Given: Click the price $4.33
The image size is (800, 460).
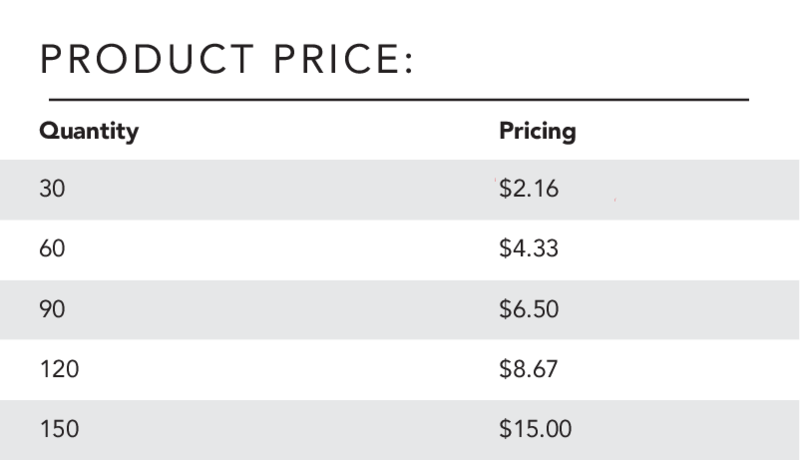Looking at the screenshot, I should pos(529,248).
